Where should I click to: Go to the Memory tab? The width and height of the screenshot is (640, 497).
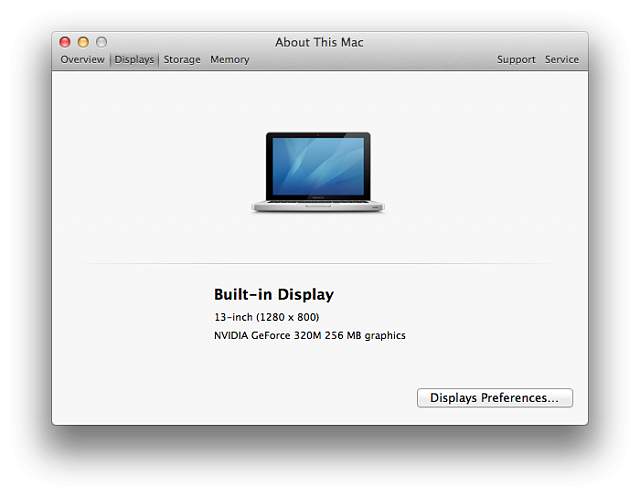pos(229,60)
